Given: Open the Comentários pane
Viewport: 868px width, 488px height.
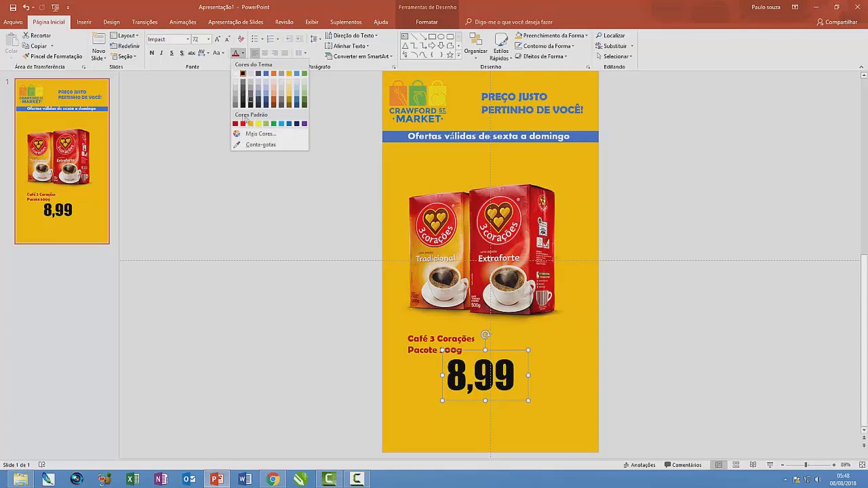Looking at the screenshot, I should click(x=683, y=465).
